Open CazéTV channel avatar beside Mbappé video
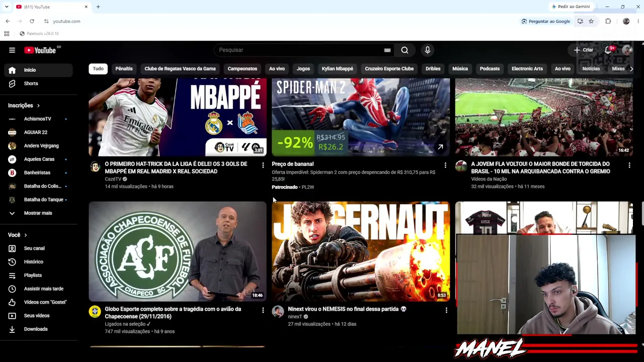 point(95,167)
